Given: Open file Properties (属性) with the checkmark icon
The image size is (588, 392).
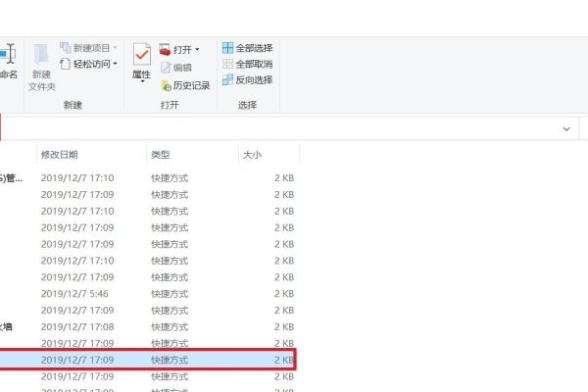Looking at the screenshot, I should click(142, 61).
